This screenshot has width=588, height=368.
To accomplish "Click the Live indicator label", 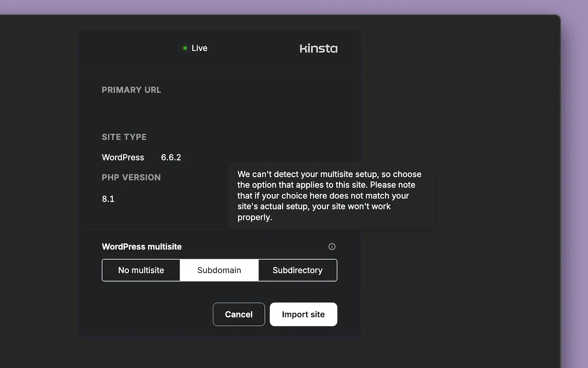I will (x=198, y=48).
